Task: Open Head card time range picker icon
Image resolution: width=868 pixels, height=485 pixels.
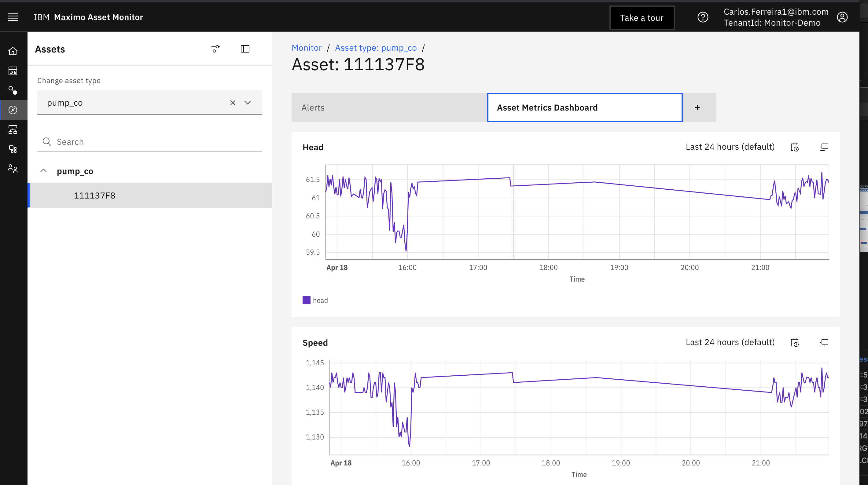Action: coord(795,147)
